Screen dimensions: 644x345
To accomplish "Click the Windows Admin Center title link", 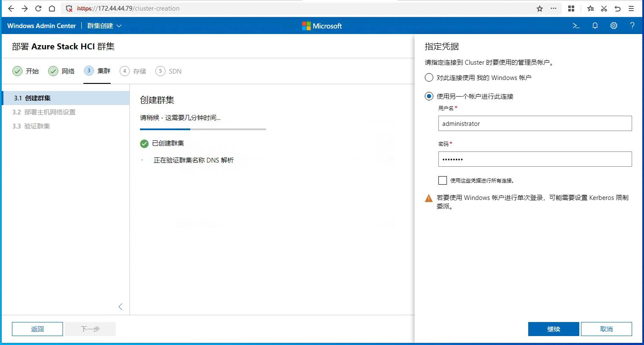I will (41, 26).
